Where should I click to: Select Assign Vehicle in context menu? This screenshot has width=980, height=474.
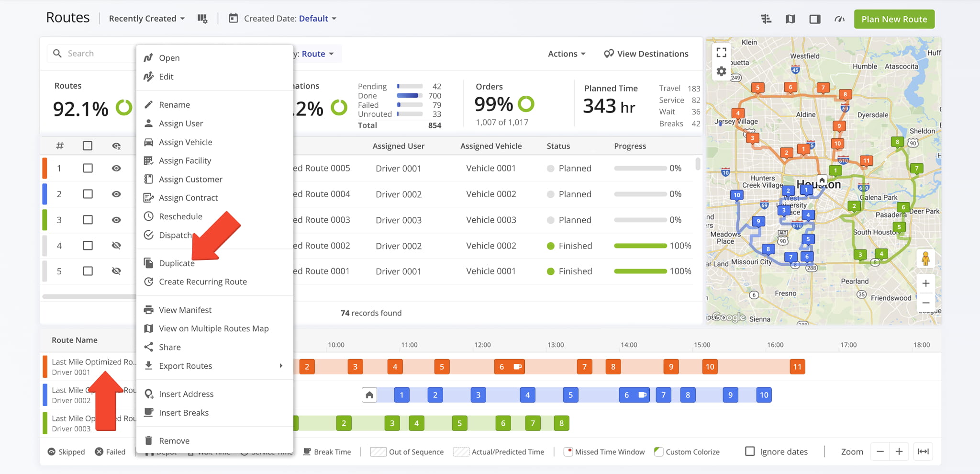click(185, 142)
